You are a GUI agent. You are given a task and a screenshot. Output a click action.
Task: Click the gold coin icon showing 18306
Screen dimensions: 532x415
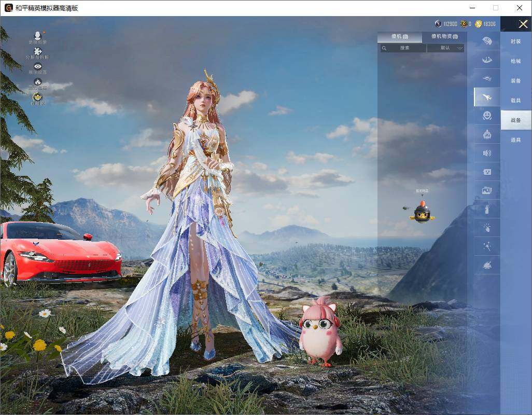tap(479, 24)
